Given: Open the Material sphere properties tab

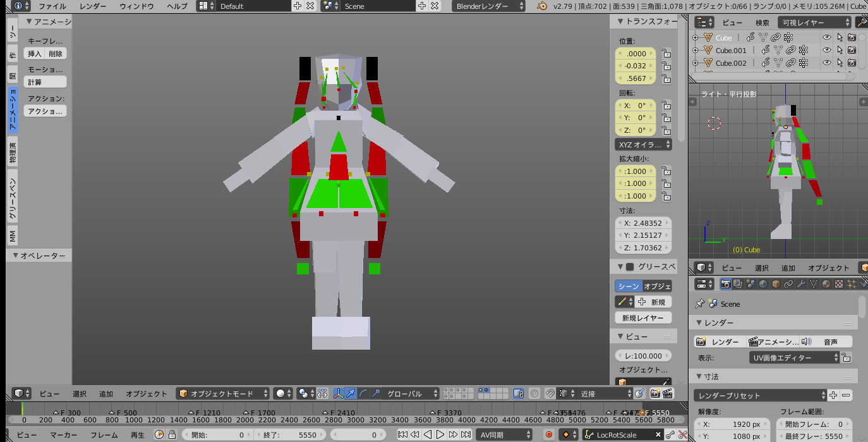Looking at the screenshot, I should point(826,284).
